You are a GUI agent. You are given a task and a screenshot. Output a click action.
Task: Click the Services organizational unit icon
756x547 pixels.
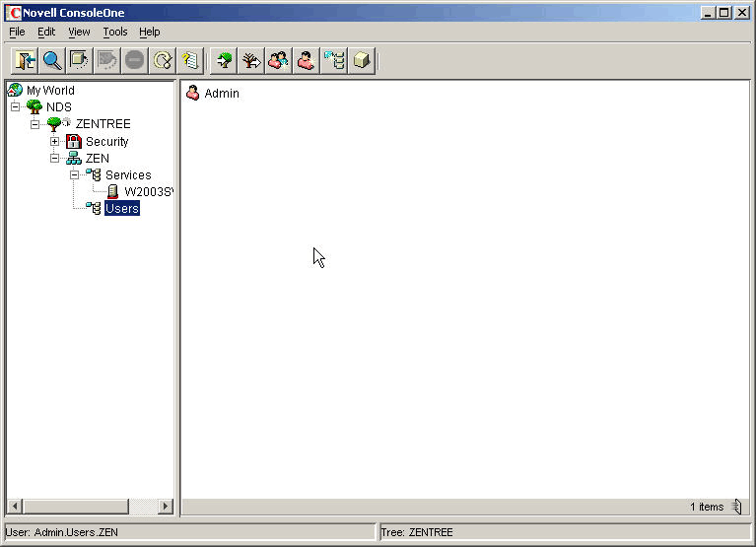(94, 174)
